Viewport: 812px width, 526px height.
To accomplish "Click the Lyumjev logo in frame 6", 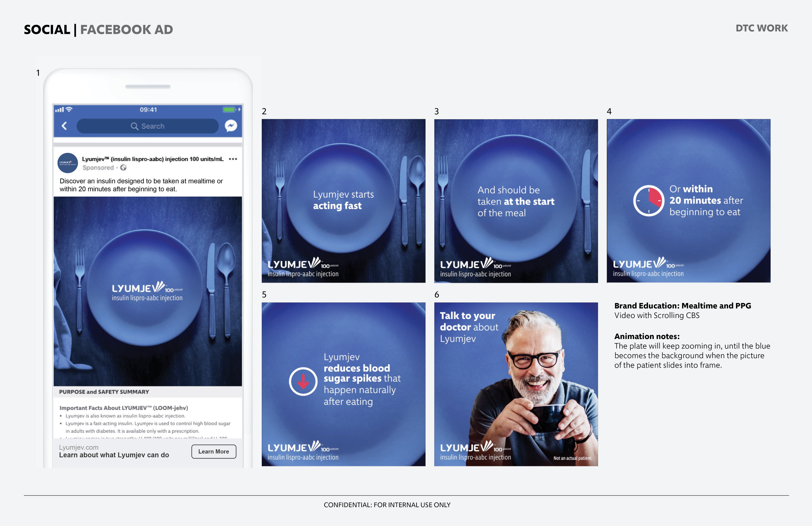I will coord(476,451).
